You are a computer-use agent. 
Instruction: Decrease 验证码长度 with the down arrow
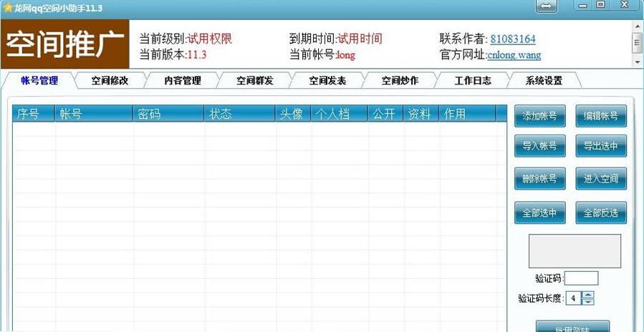(x=588, y=302)
